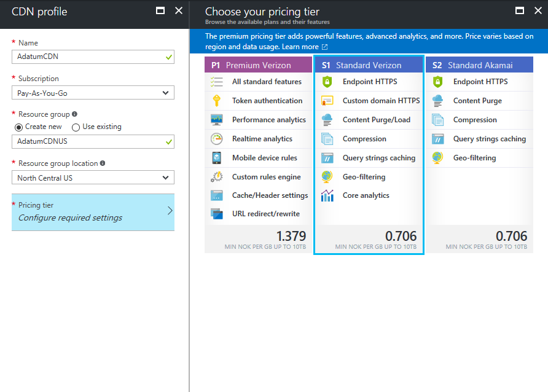
Task: Click the Core analytics chart icon
Action: [327, 195]
